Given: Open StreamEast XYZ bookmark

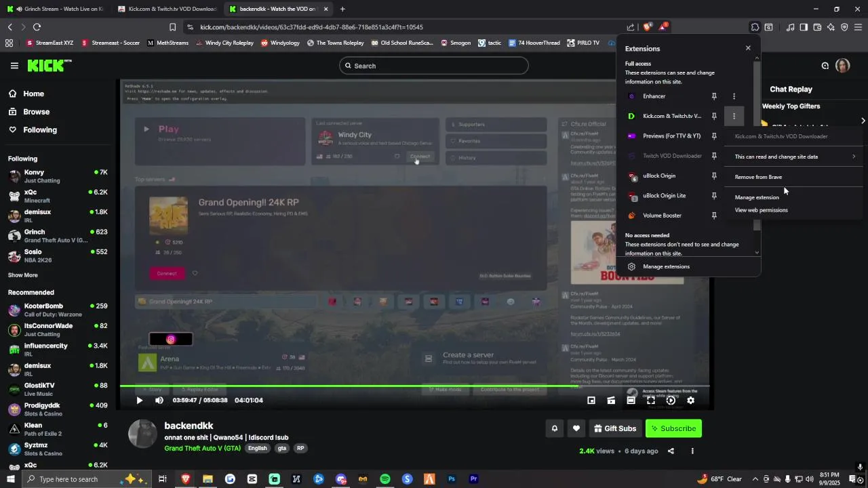Looking at the screenshot, I should pyautogui.click(x=50, y=43).
